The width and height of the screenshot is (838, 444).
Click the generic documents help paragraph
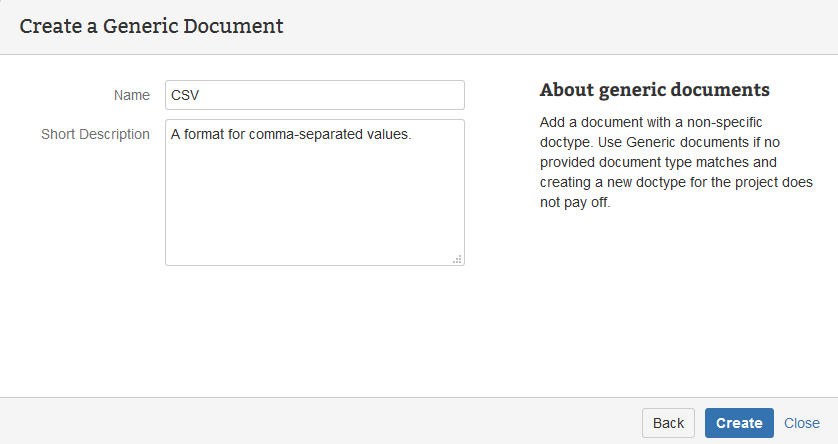[x=676, y=161]
